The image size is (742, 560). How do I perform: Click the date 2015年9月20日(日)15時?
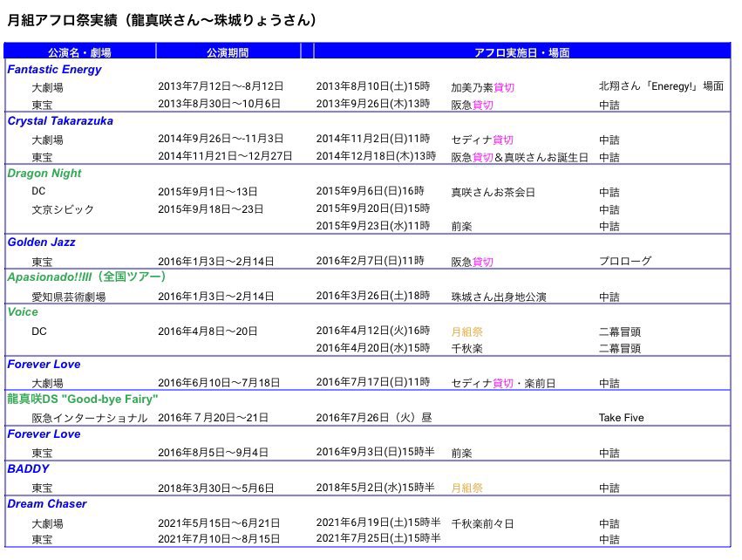[373, 208]
